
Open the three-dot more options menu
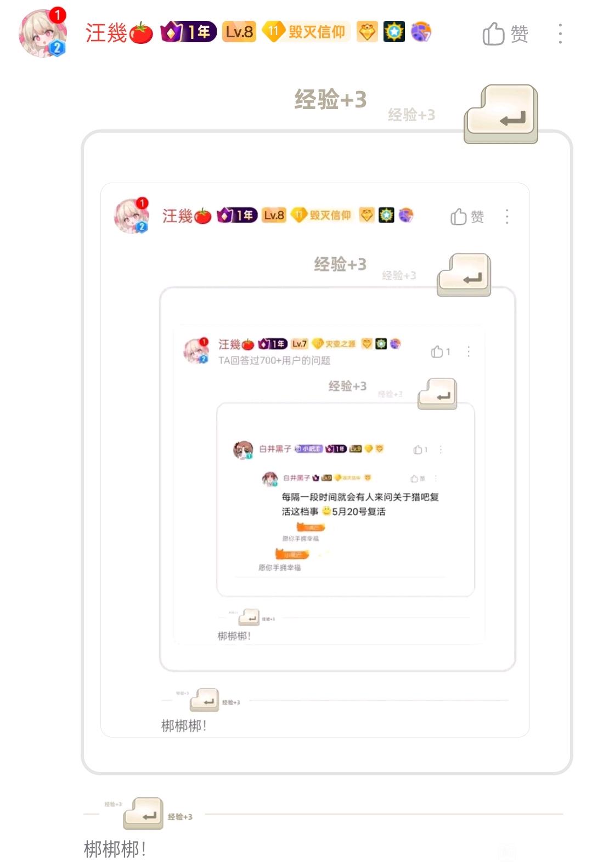(x=560, y=34)
